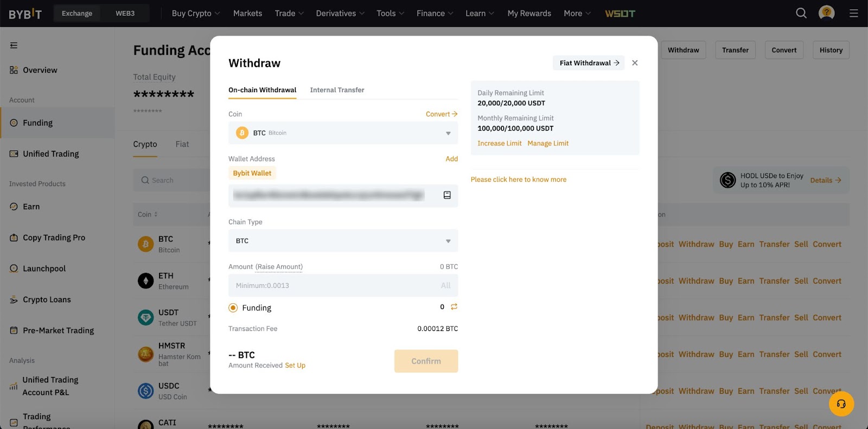Click the Increase Limit link

point(499,144)
